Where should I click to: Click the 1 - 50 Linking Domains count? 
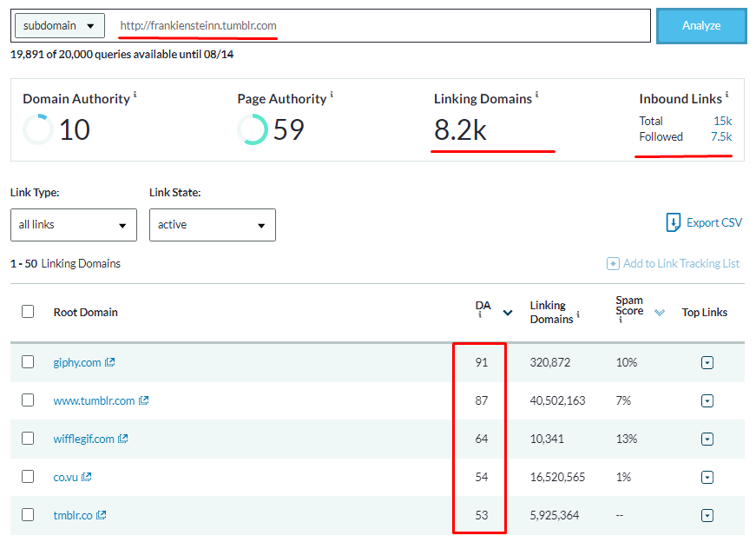[65, 263]
